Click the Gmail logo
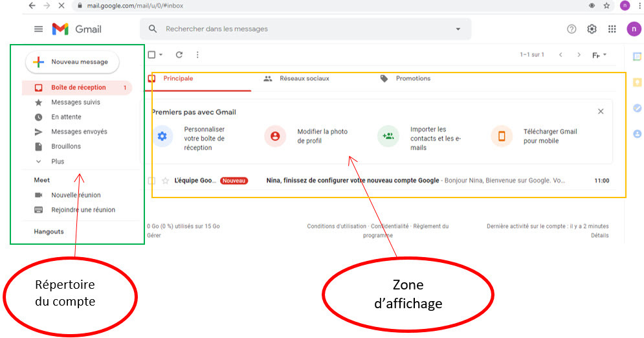The image size is (644, 338). [77, 29]
